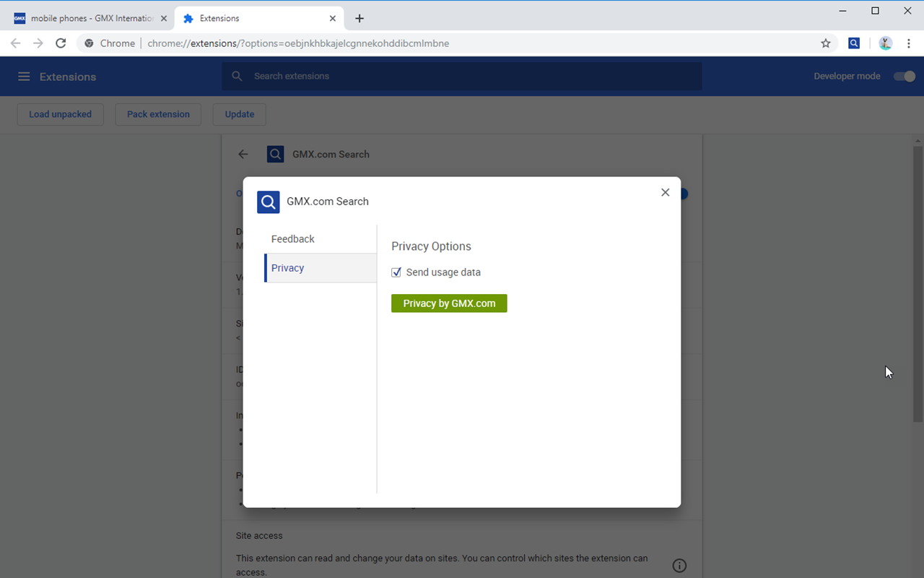Click the Site access info icon
The width and height of the screenshot is (924, 578).
(679, 566)
